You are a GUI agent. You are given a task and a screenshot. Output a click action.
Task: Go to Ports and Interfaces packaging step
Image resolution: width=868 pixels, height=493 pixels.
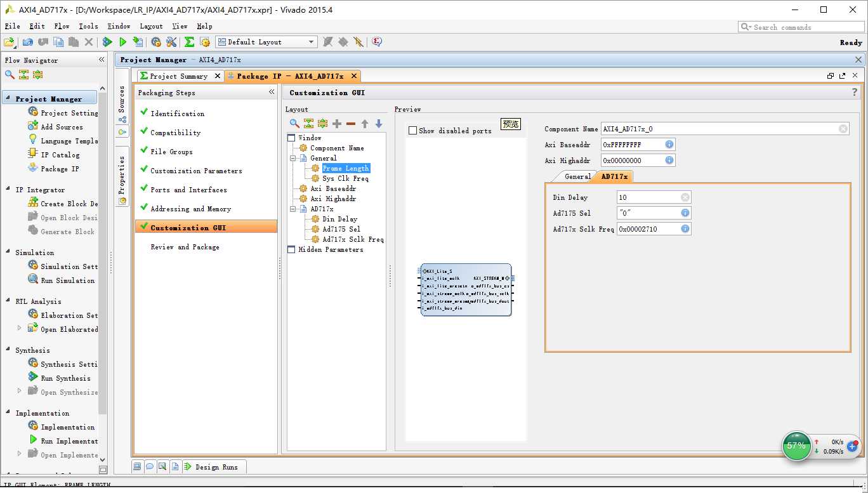188,190
